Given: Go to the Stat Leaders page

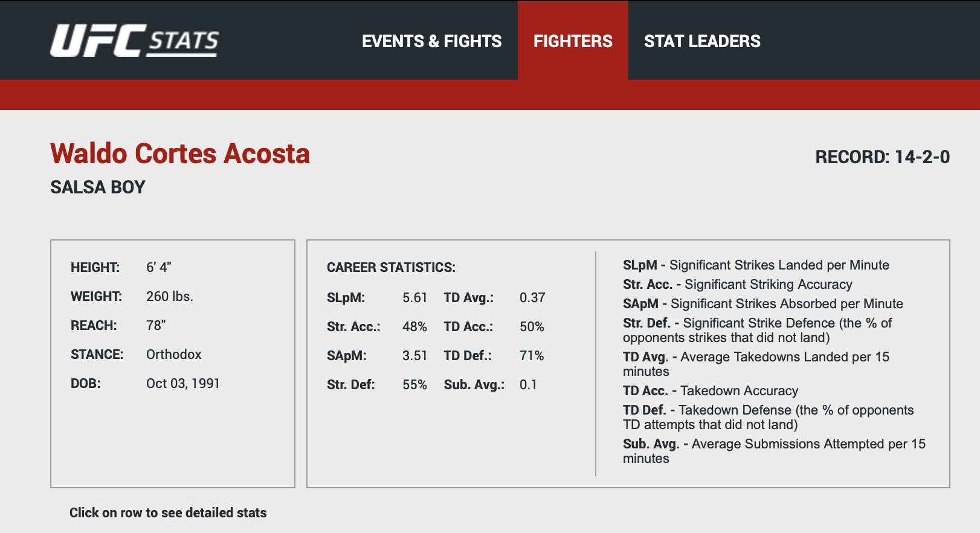Looking at the screenshot, I should coord(702,41).
